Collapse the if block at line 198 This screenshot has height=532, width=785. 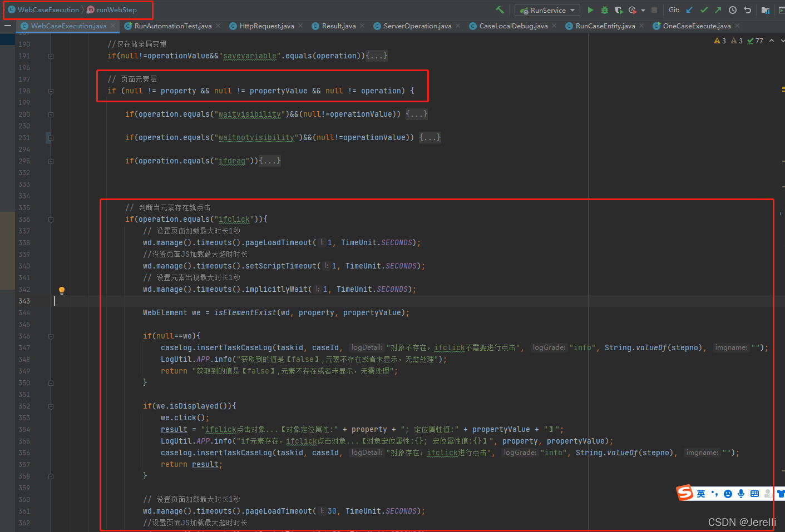click(x=51, y=91)
